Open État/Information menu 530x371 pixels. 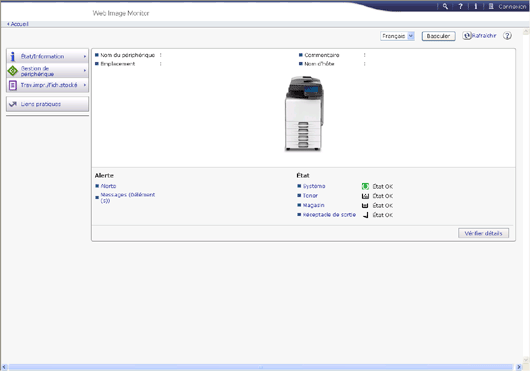[x=47, y=56]
